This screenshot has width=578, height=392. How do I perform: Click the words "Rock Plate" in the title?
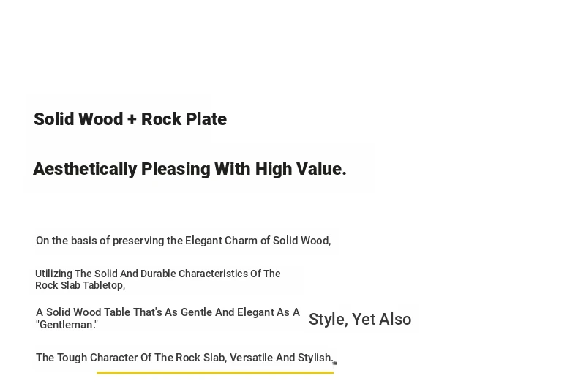tap(184, 119)
